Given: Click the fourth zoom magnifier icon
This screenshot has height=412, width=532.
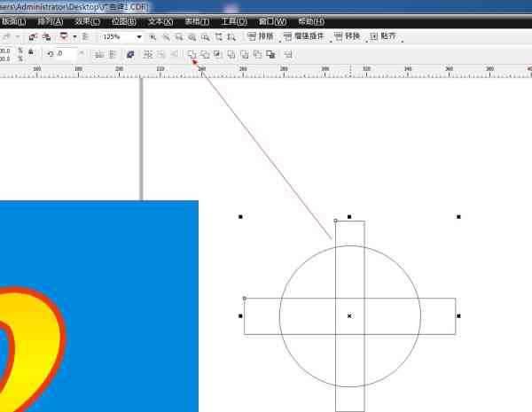Looking at the screenshot, I should coord(192,37).
